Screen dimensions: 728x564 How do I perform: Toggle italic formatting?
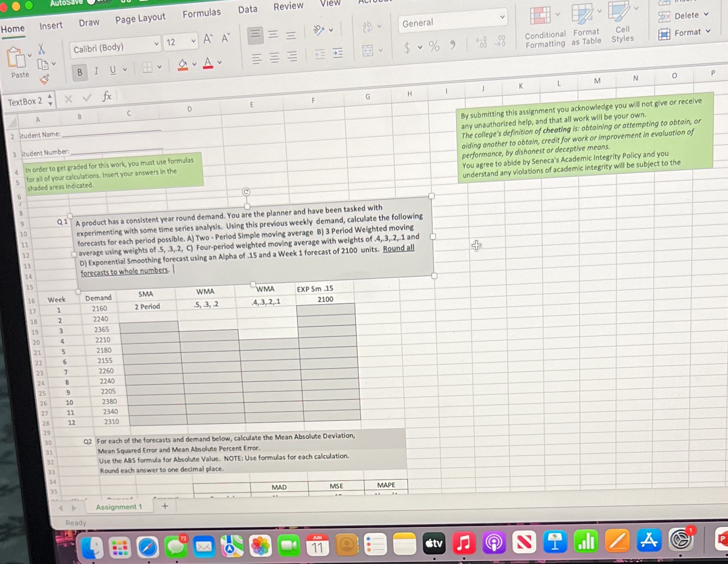(x=96, y=72)
